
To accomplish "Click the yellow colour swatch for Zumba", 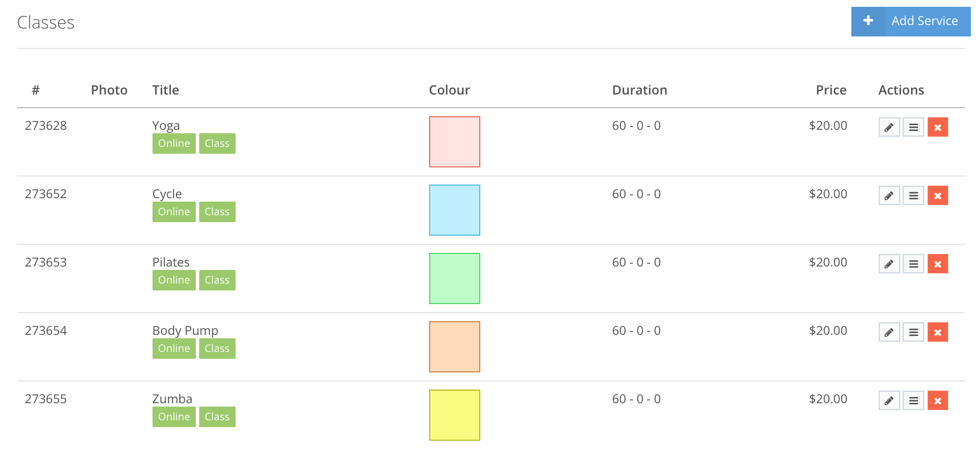I will pyautogui.click(x=454, y=415).
